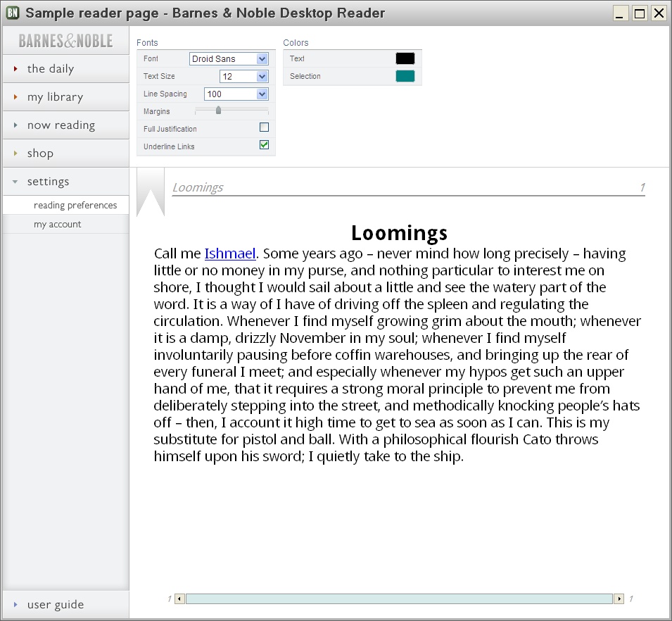672x621 pixels.
Task: Click the black Text color swatch
Action: tap(405, 58)
